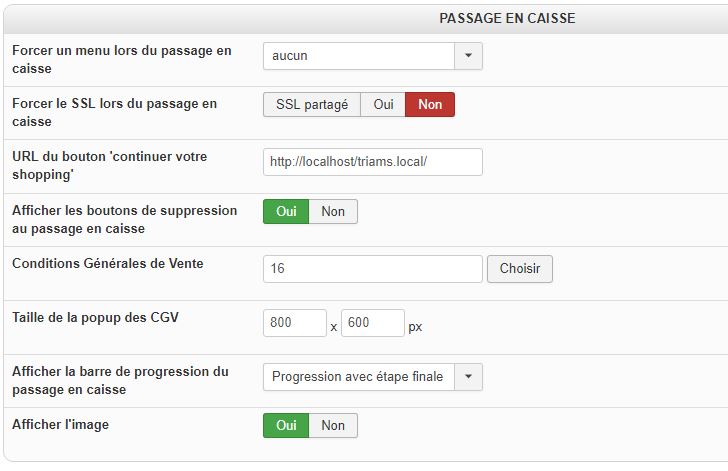Disable delete buttons at checkout with Non

[333, 211]
